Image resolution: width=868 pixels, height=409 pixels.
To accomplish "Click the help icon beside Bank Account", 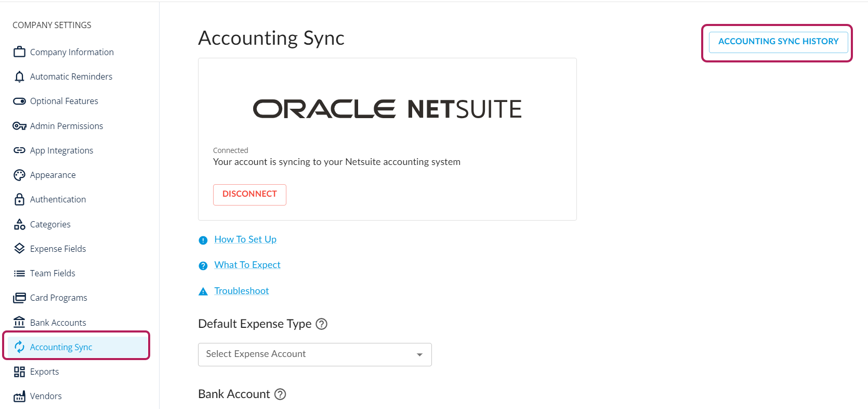I will coord(280,394).
